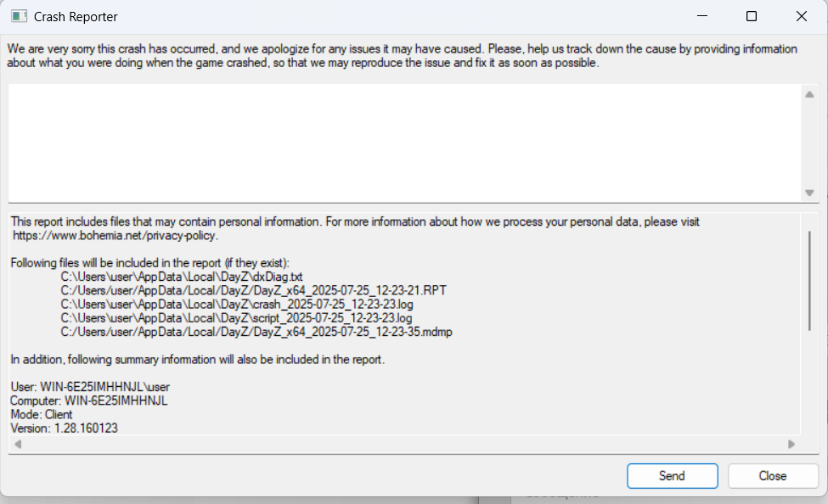Maximize the Crash Reporter window
The width and height of the screenshot is (828, 504).
point(752,16)
